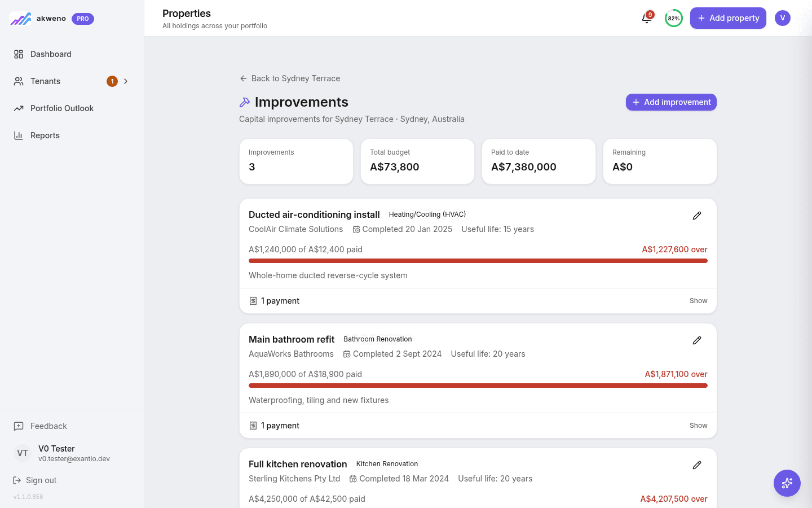Open the Reports section
This screenshot has height=508, width=812.
(72, 135)
